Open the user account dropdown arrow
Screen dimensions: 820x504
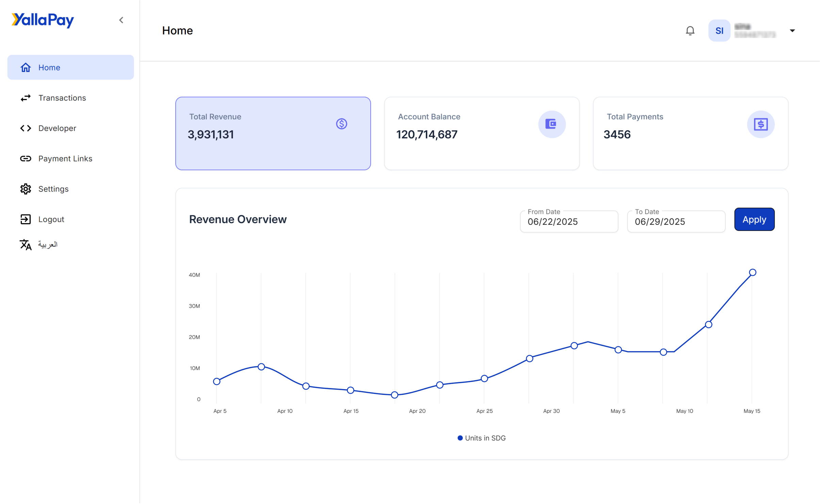pyautogui.click(x=792, y=31)
